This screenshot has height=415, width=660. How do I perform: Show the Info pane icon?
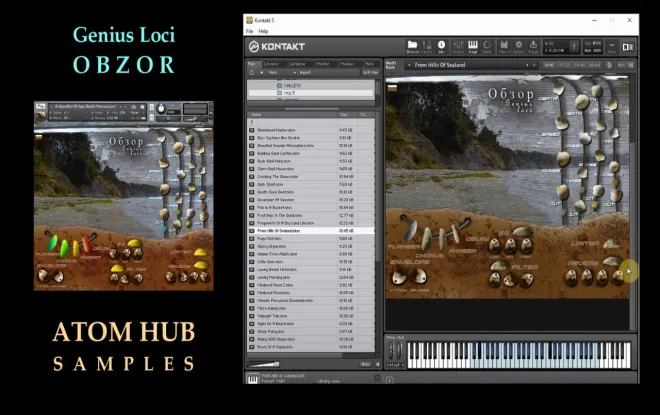coord(441,47)
